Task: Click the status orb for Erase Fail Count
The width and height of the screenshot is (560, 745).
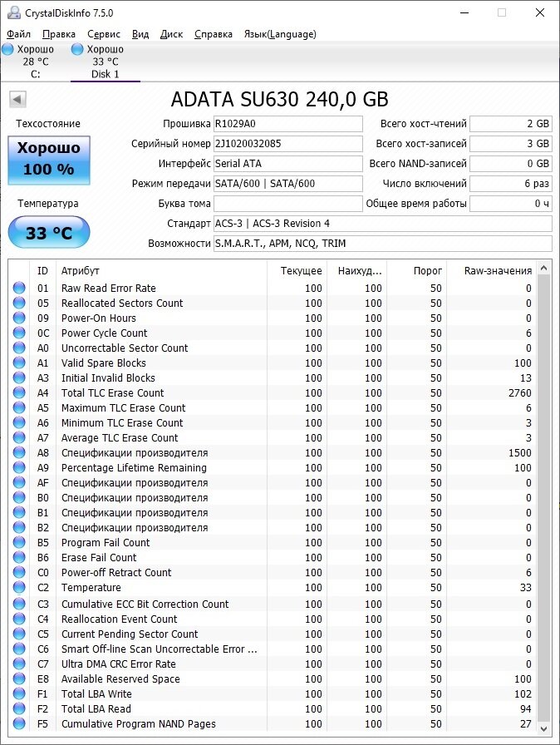Action: pyautogui.click(x=19, y=557)
